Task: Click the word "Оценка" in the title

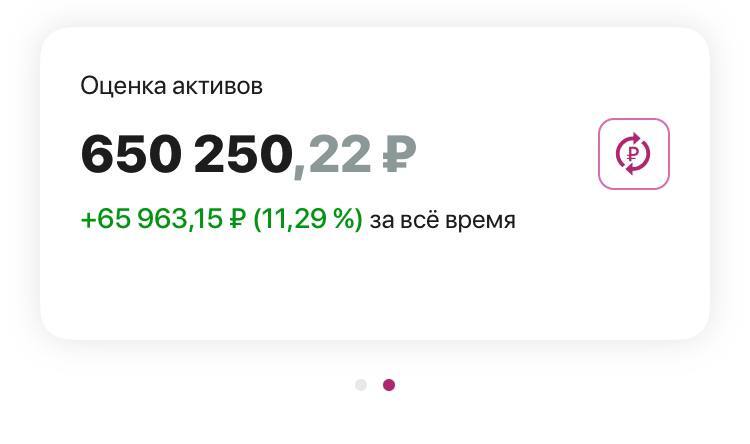Action: point(122,86)
